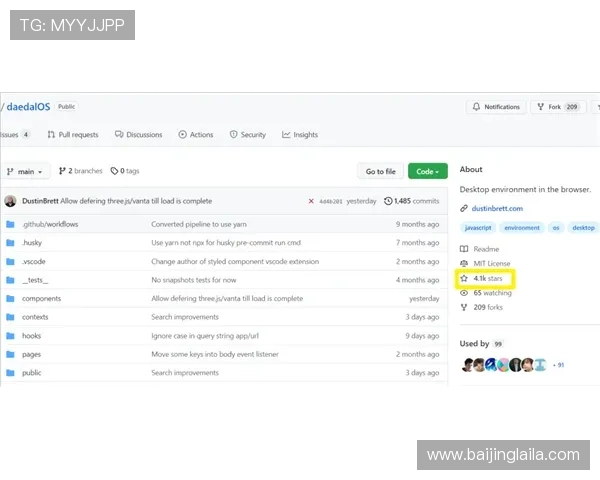Visit the dustinbrett.com website link
Image resolution: width=600 pixels, height=480 pixels.
pyautogui.click(x=497, y=209)
